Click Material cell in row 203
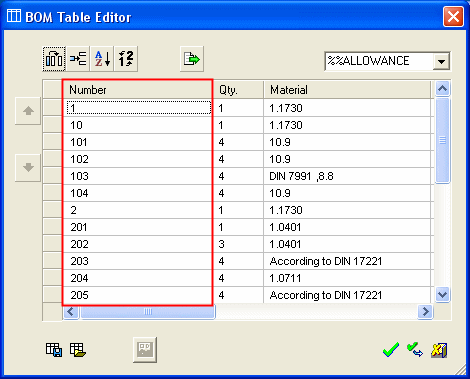This screenshot has width=470, height=379. (x=347, y=261)
